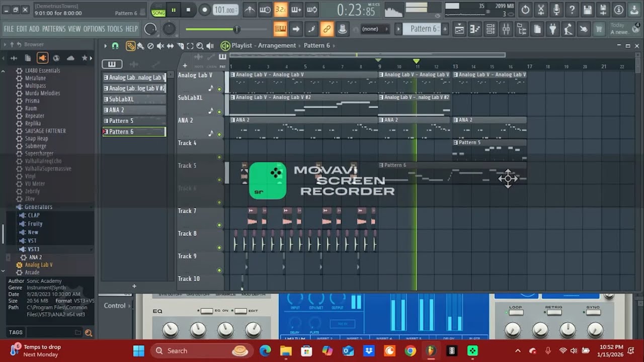The width and height of the screenshot is (644, 362).
Task: Toggle loop recording icon
Action: pos(312,10)
